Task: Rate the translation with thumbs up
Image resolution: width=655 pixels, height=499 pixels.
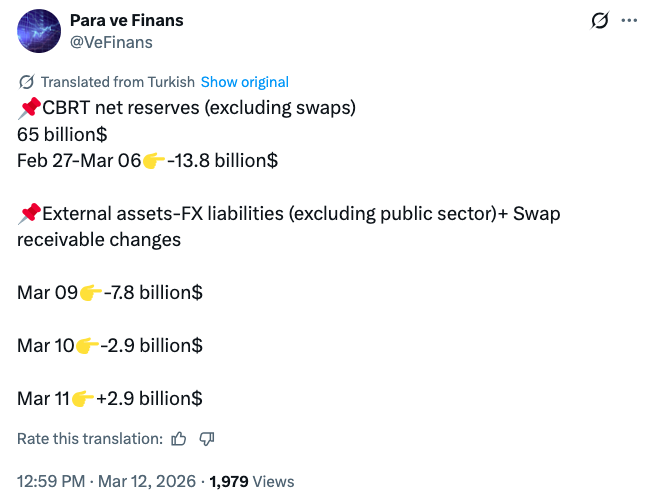Action: point(179,438)
